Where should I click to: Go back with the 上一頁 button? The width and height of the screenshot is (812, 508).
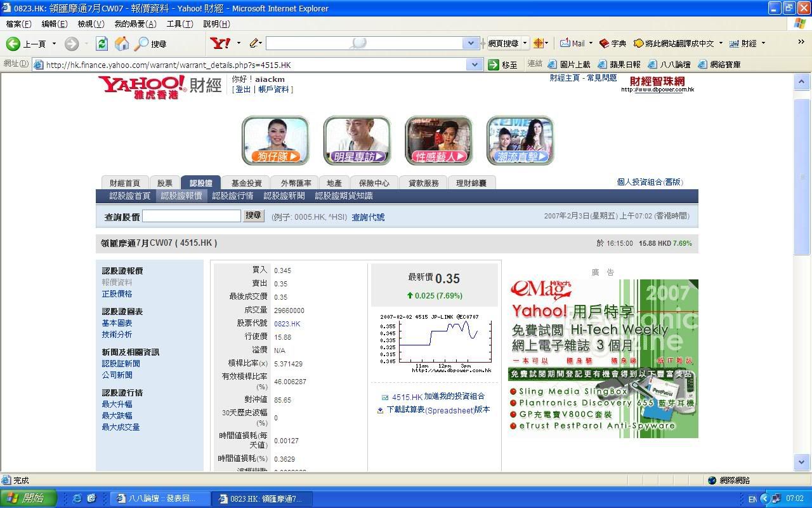tap(27, 44)
